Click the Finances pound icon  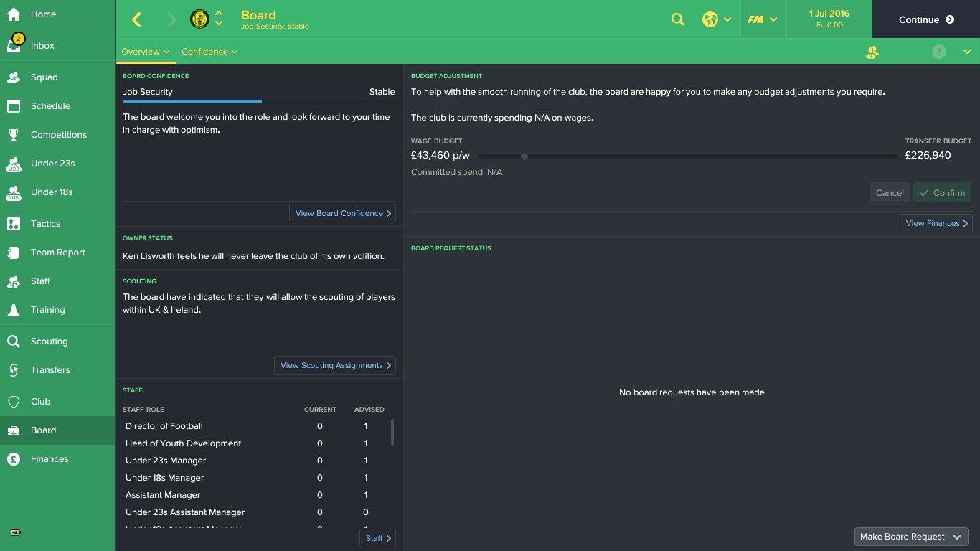pos(14,459)
